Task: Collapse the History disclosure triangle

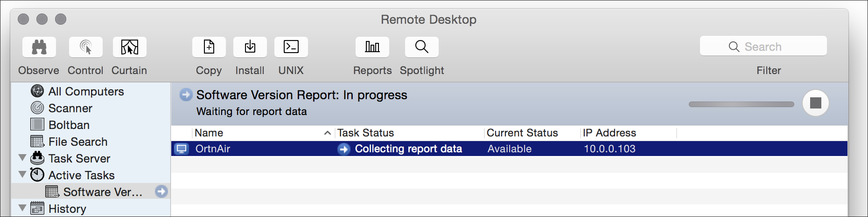Action: (22, 208)
